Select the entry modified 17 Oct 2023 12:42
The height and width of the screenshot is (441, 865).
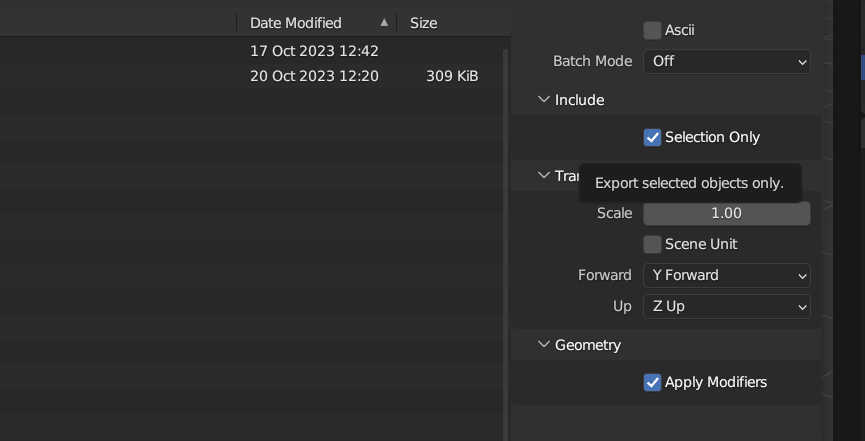[314, 50]
